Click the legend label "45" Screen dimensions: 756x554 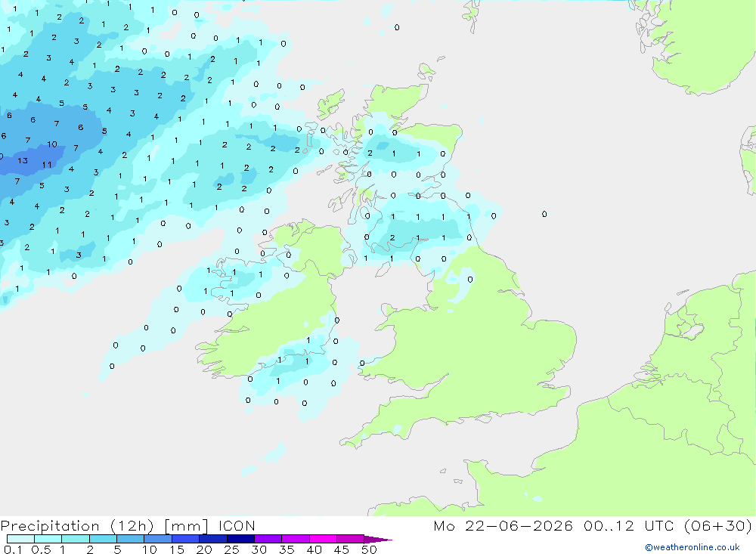click(342, 549)
